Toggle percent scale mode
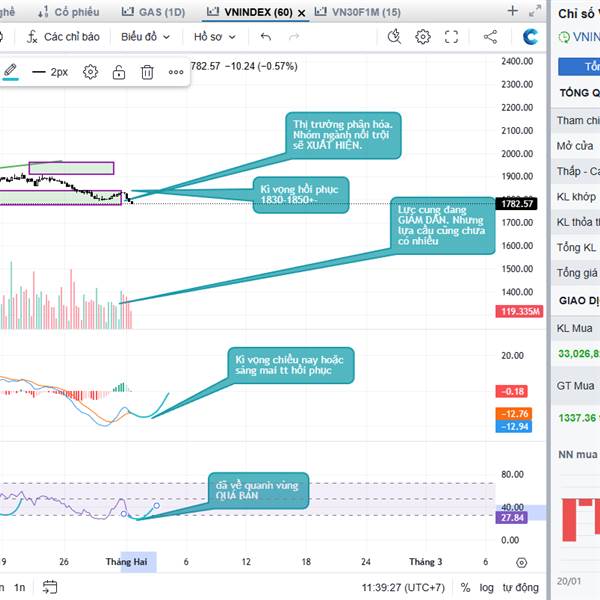This screenshot has width=600, height=600. tap(465, 587)
